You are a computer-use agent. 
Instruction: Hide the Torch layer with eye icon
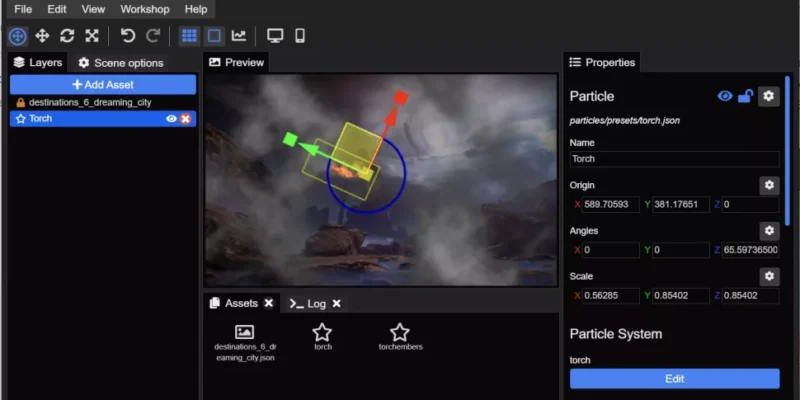[x=171, y=119]
